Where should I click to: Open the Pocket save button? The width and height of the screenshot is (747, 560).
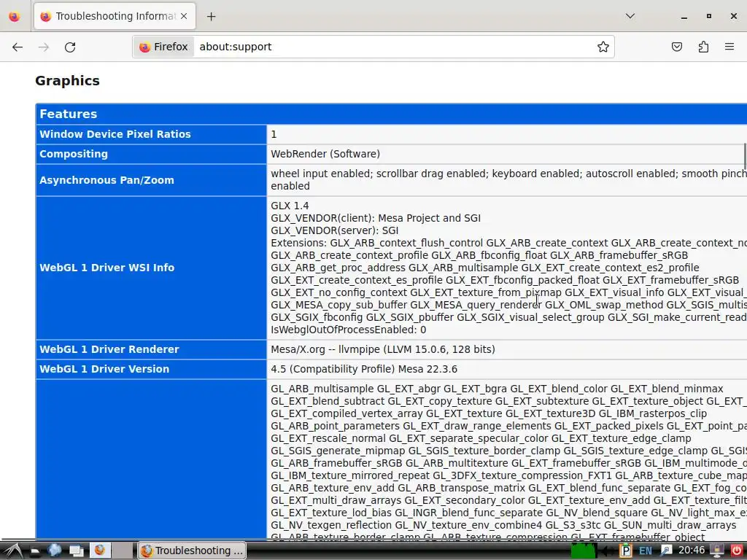(x=677, y=47)
